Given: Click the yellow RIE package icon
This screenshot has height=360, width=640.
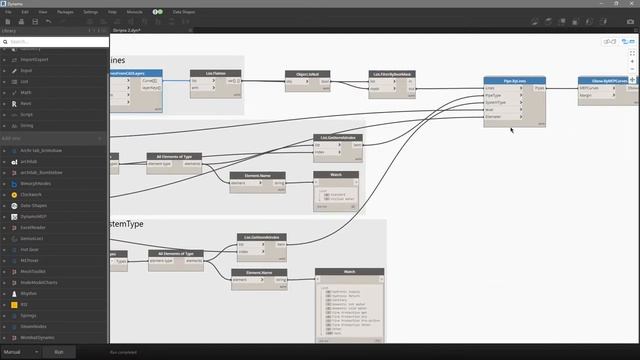Looking at the screenshot, I should 14,304.
